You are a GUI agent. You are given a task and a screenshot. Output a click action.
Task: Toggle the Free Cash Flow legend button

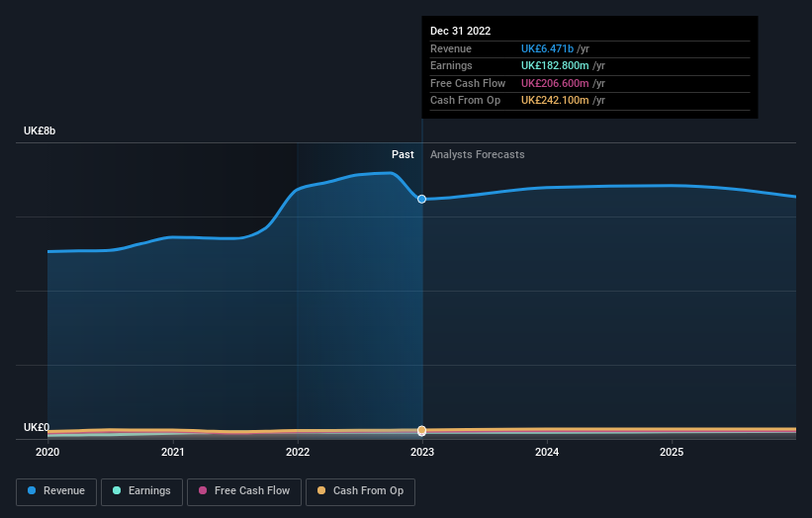point(244,491)
